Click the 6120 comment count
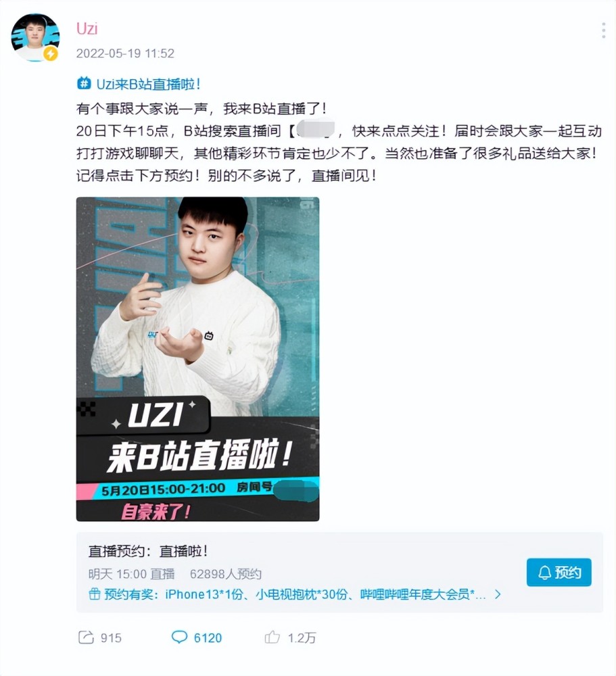The height and width of the screenshot is (676, 616). [x=208, y=637]
